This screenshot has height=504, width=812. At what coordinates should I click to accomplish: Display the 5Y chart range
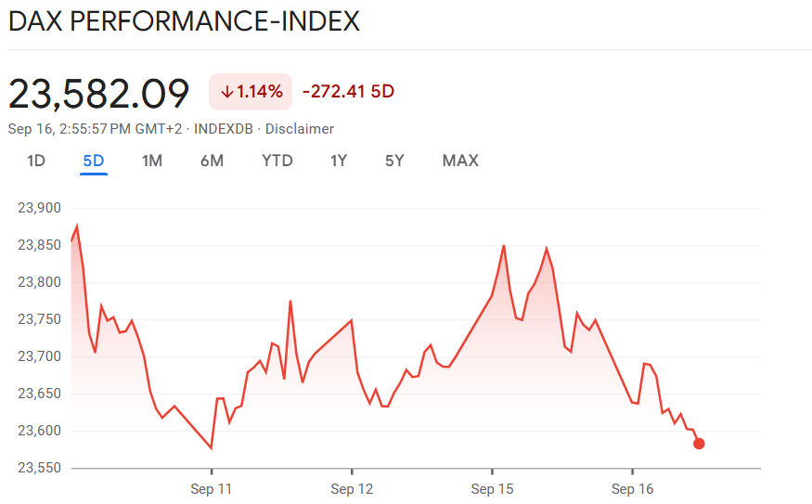[x=394, y=161]
